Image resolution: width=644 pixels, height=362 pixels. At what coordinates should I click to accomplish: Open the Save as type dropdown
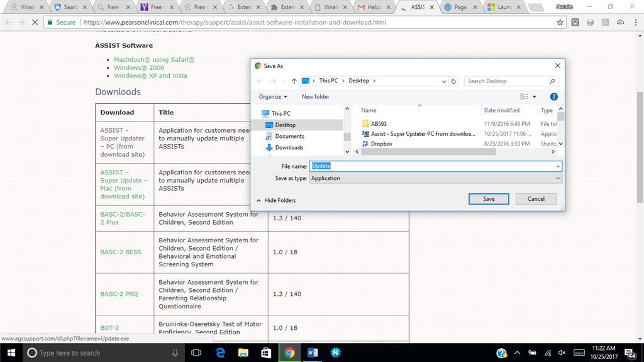coord(435,178)
